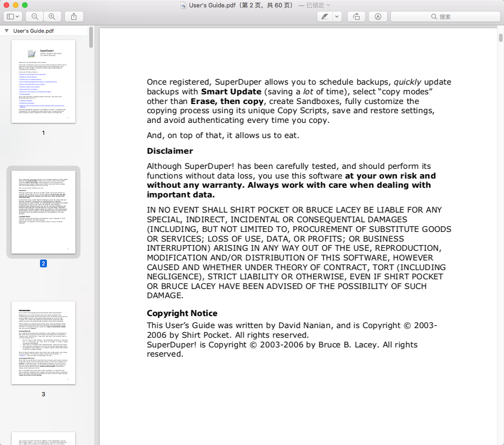
Task: Click the 'Disclaimer' heading text
Action: [x=170, y=151]
